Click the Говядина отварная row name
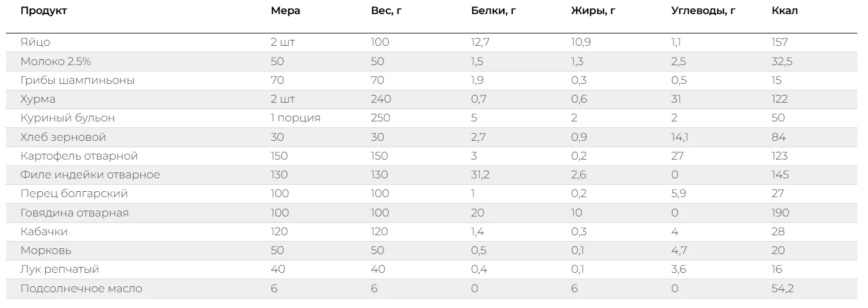868x308 pixels. tap(75, 213)
